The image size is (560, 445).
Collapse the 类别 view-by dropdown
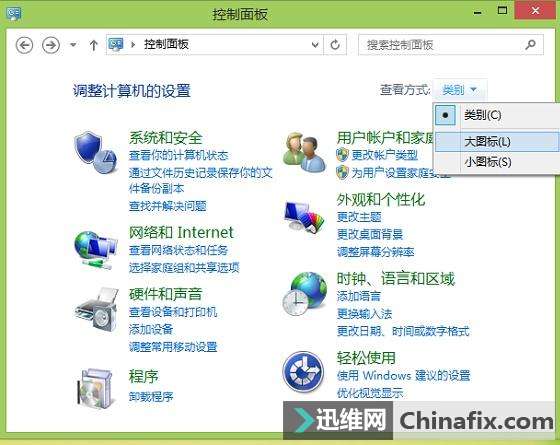[x=459, y=89]
